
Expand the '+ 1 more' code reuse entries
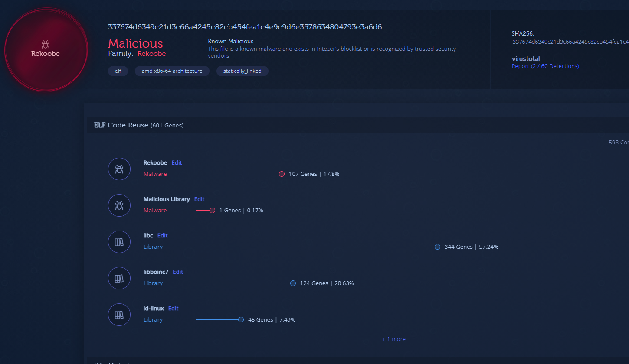pyautogui.click(x=393, y=339)
